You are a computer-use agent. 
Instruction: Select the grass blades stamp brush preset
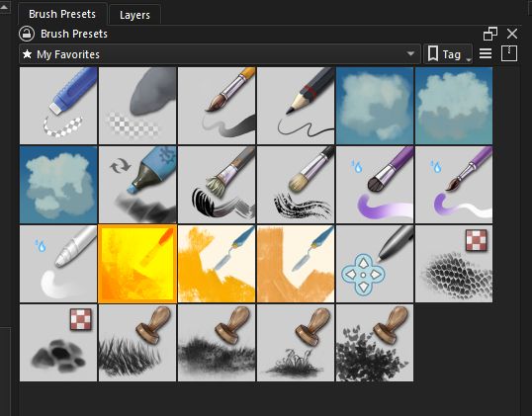coord(137,343)
